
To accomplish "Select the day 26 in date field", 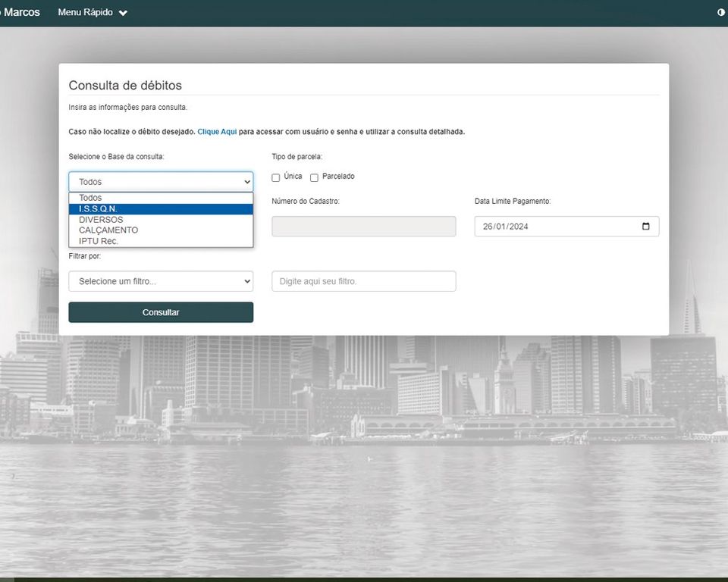I will (x=488, y=227).
